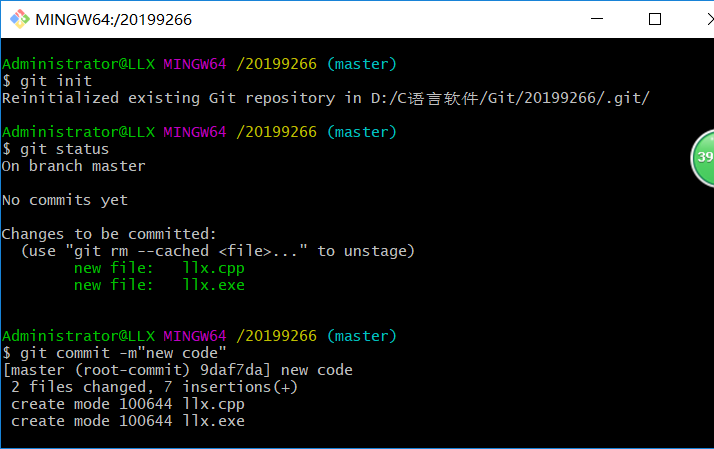
Task: Maximize the MINGW64 terminal window
Action: (655, 19)
